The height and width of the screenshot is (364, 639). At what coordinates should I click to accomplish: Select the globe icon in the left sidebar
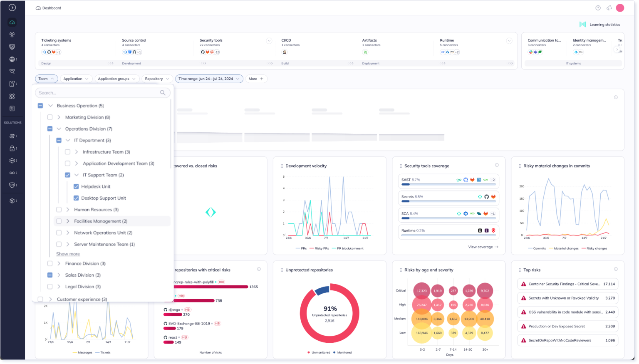click(12, 59)
